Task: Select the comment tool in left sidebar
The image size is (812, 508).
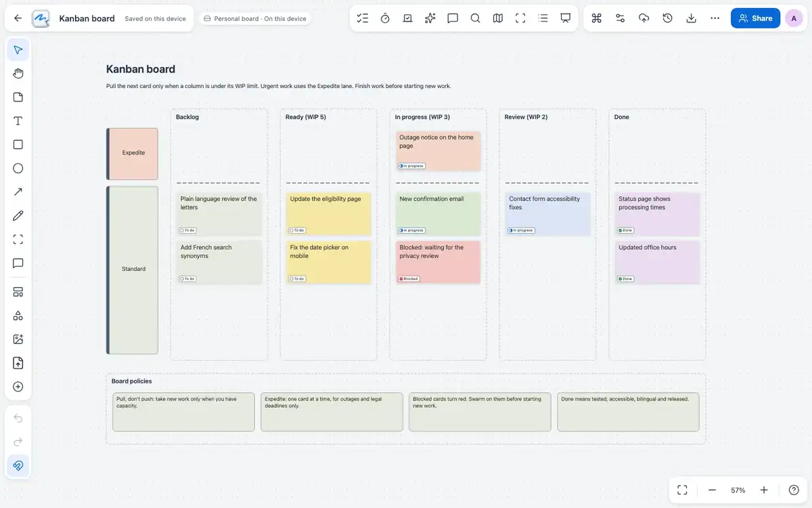Action: point(18,263)
